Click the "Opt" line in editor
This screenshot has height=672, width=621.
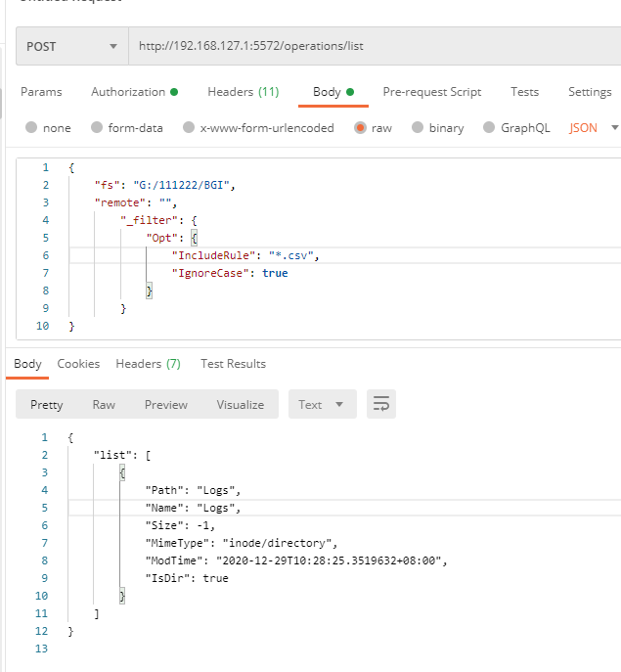coord(171,238)
